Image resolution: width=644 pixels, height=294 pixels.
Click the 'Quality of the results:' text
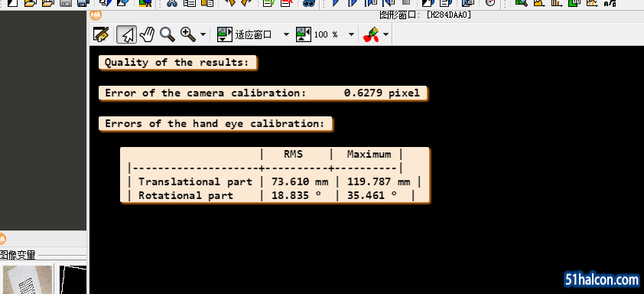[x=177, y=63]
